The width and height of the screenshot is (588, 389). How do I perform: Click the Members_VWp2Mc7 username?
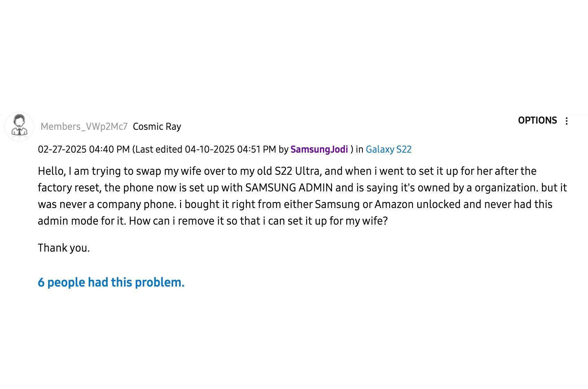tap(84, 126)
